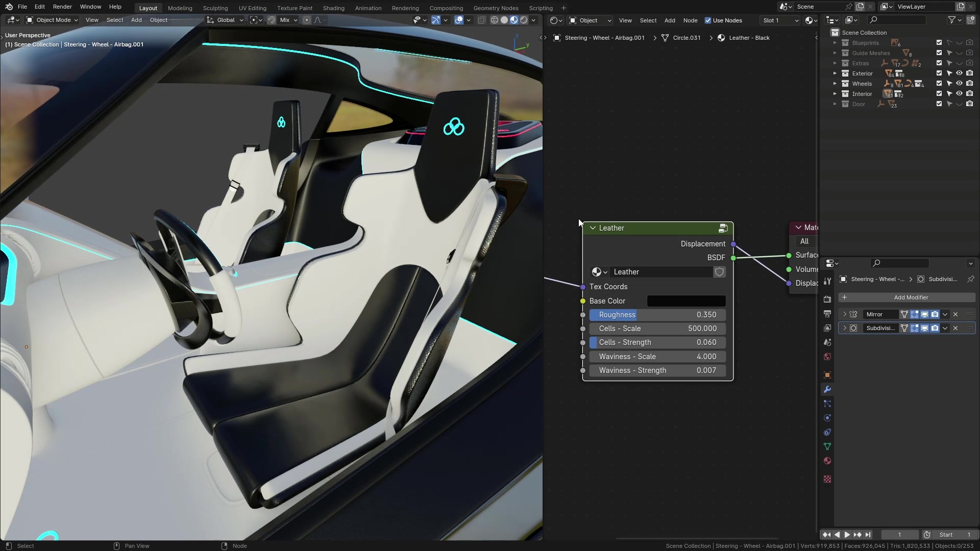The width and height of the screenshot is (980, 551).
Task: Open the Object Constraints properties tab
Action: tap(827, 432)
